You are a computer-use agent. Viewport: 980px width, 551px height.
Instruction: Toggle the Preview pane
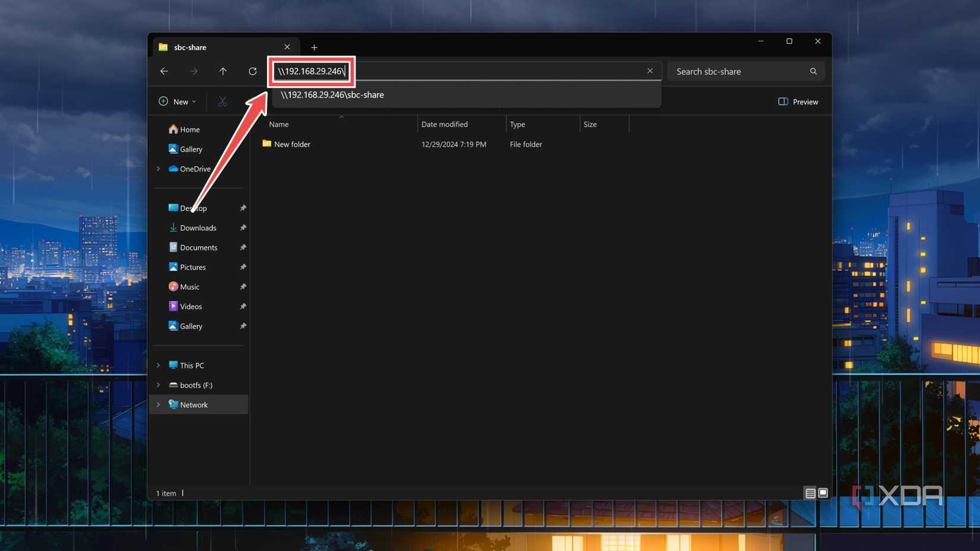(798, 102)
